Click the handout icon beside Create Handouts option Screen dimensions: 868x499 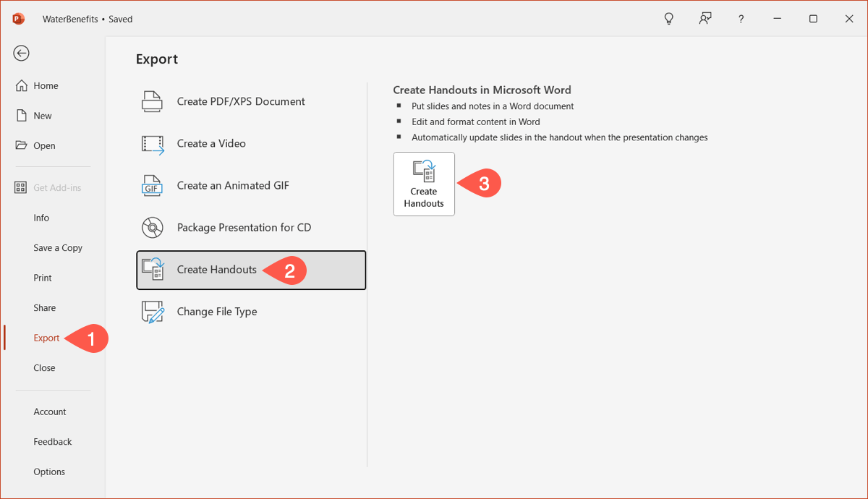click(153, 270)
